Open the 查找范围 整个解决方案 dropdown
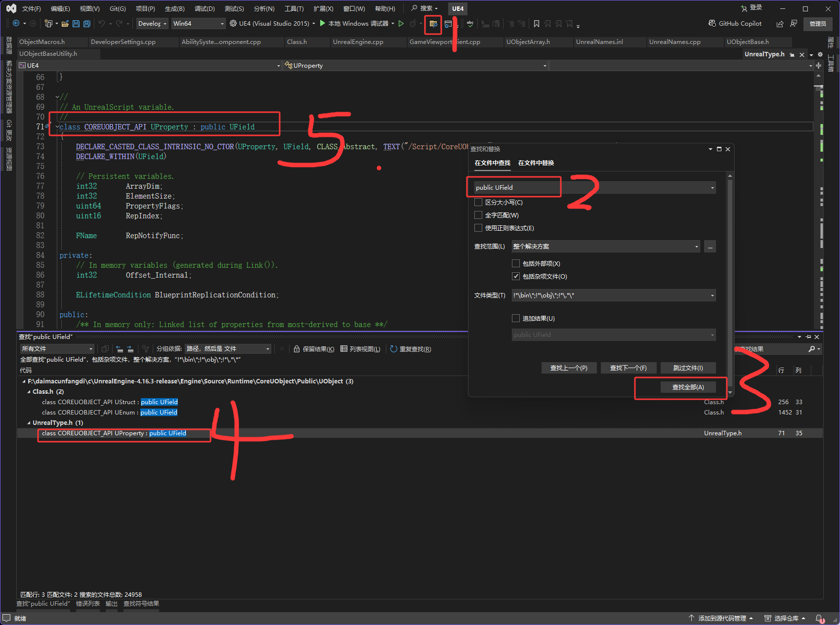The height and width of the screenshot is (625, 840). point(606,246)
